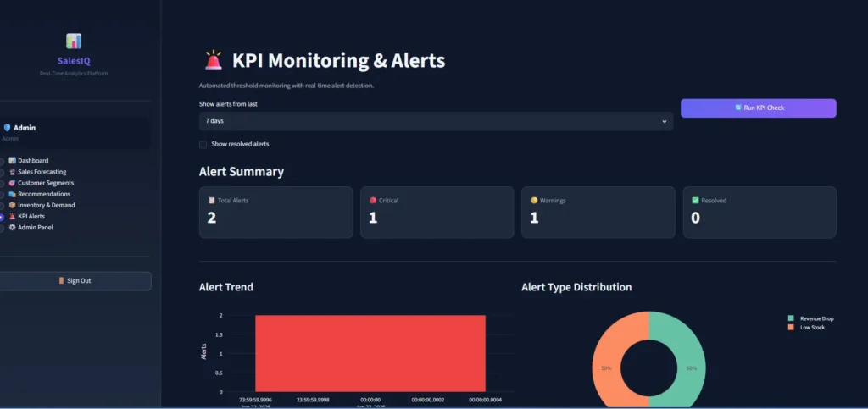Open the 7 days alert period dropdown

coord(436,121)
